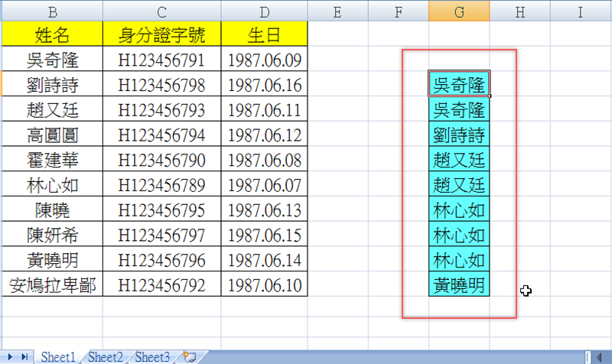The width and height of the screenshot is (612, 364).
Task: Select 吳奇隆 in column B
Action: coord(52,60)
